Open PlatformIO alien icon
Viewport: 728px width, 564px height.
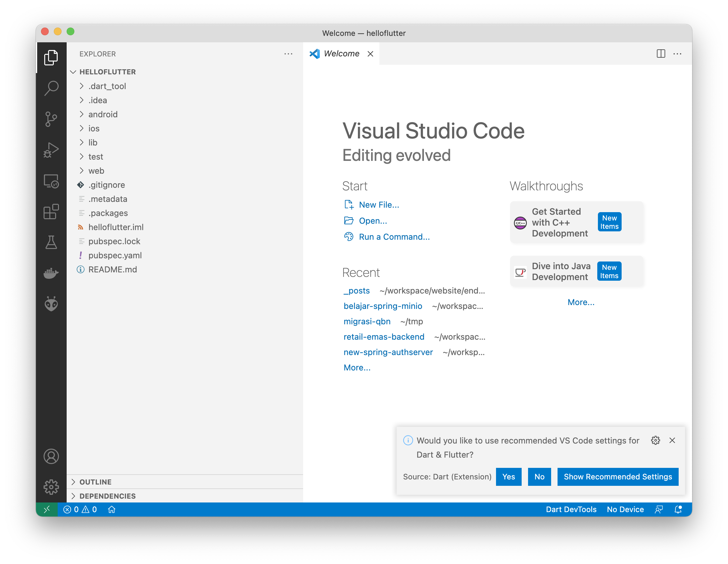(x=51, y=304)
